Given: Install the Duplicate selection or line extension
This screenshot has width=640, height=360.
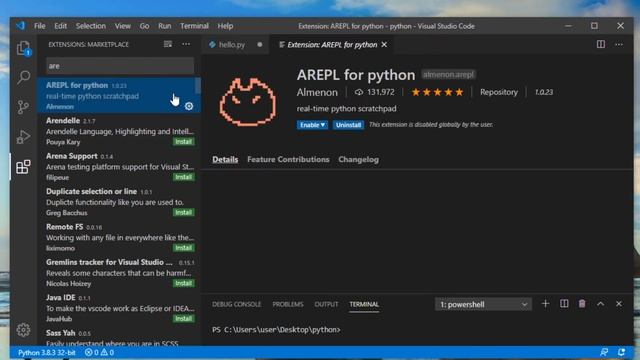Looking at the screenshot, I should [184, 212].
